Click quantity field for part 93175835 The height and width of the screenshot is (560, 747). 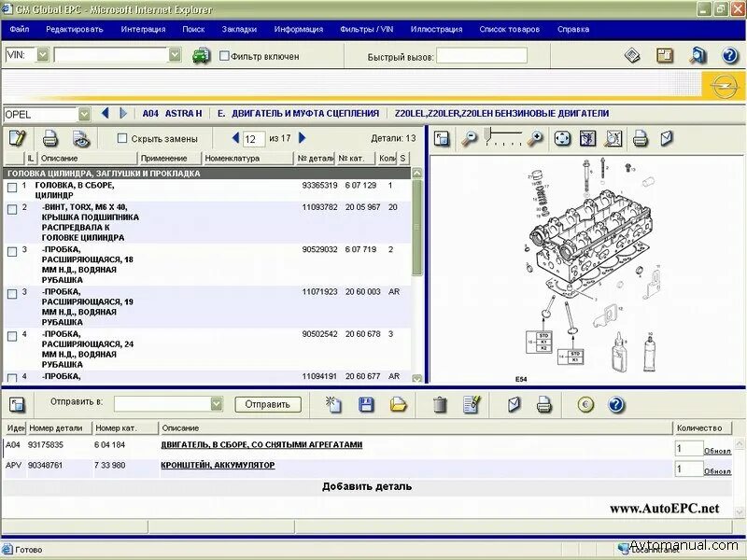[688, 448]
